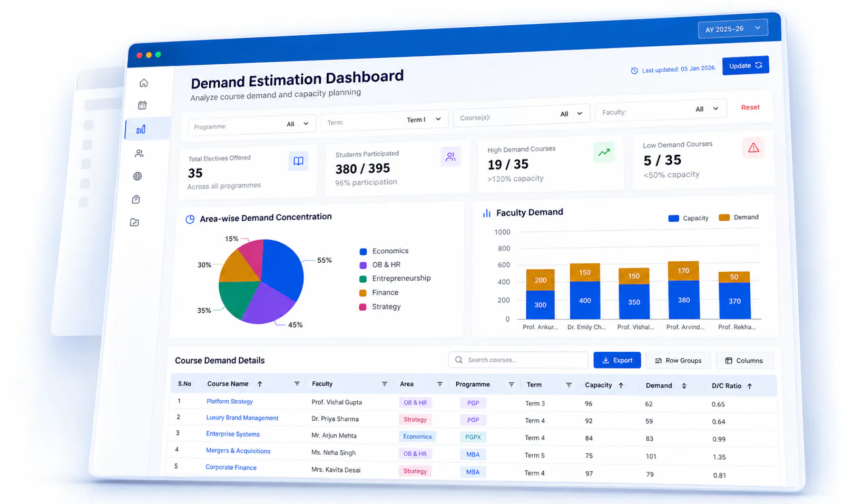Expand the Faculty filter dropdown
Viewport: 843px width, 504px height.
click(661, 110)
